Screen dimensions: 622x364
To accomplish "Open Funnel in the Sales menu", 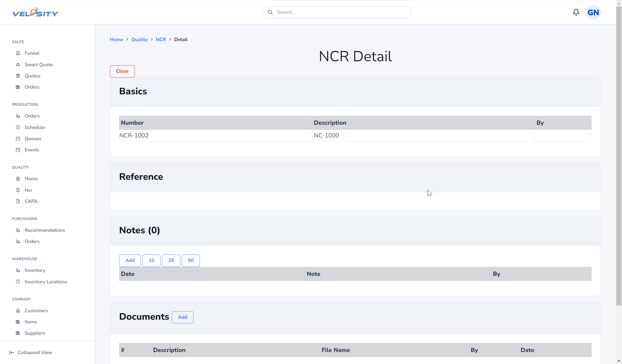I will pos(32,53).
